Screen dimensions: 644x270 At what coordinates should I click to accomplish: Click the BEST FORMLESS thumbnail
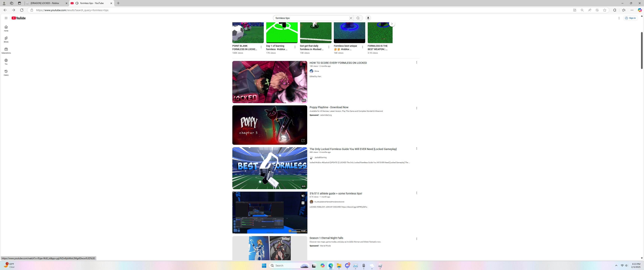tap(270, 168)
